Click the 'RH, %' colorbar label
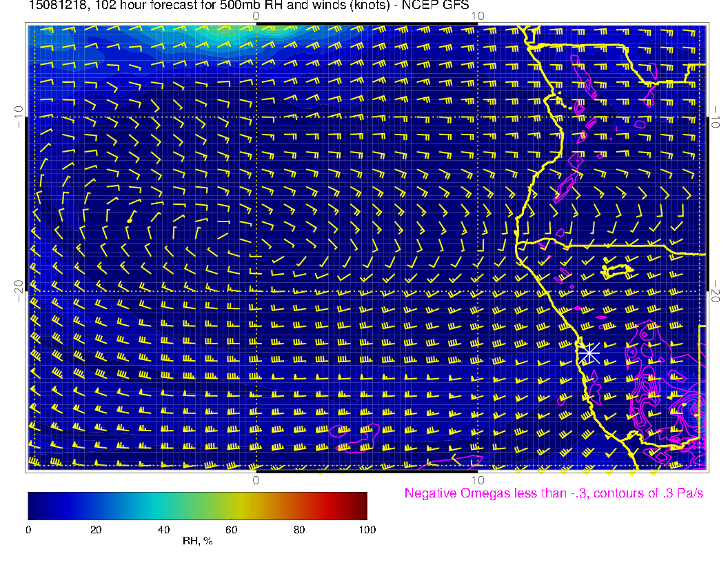728x563 pixels. click(x=197, y=541)
